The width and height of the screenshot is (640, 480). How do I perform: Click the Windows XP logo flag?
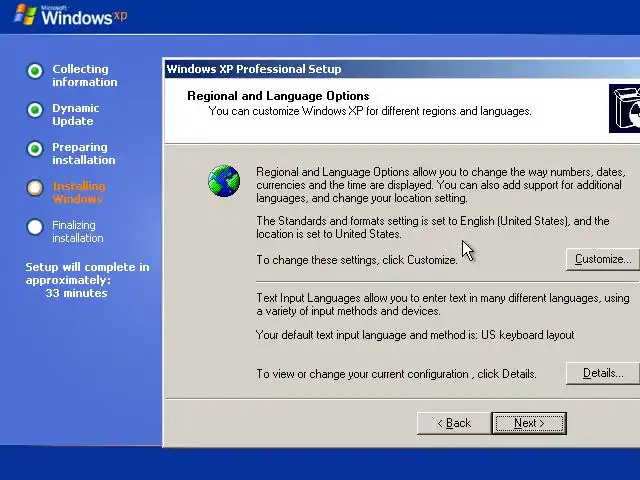pos(24,15)
